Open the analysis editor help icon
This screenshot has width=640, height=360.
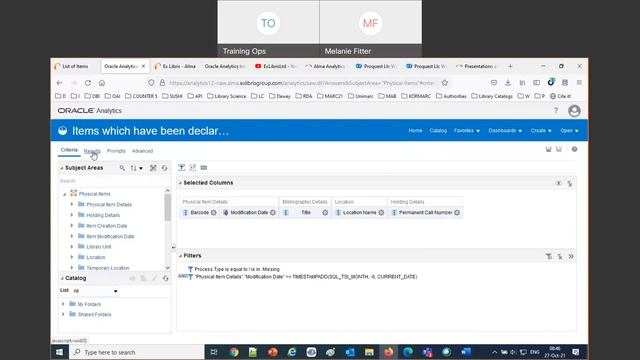(574, 149)
